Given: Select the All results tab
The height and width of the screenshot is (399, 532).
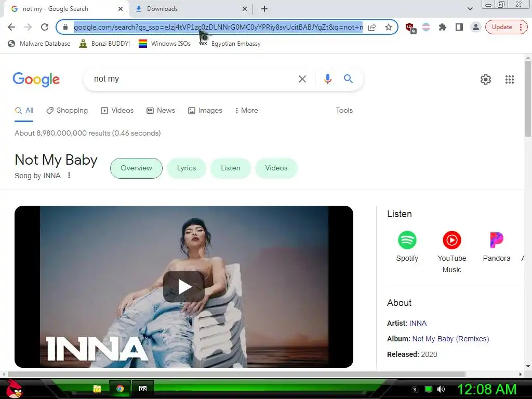Looking at the screenshot, I should coord(24,111).
